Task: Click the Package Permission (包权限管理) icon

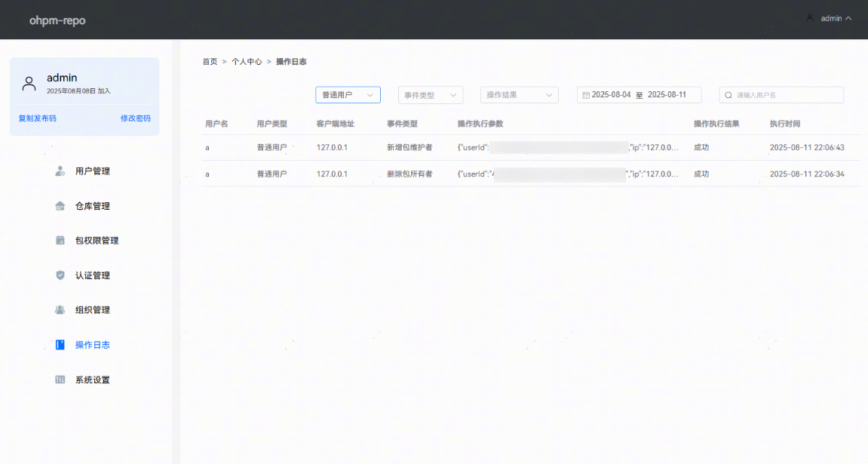Action: click(x=60, y=241)
